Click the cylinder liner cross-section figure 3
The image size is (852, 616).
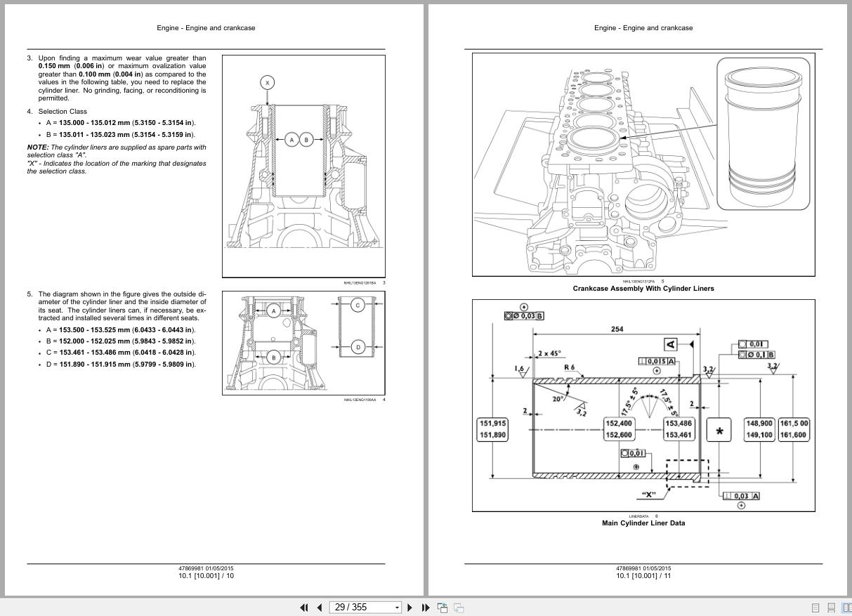coord(303,166)
